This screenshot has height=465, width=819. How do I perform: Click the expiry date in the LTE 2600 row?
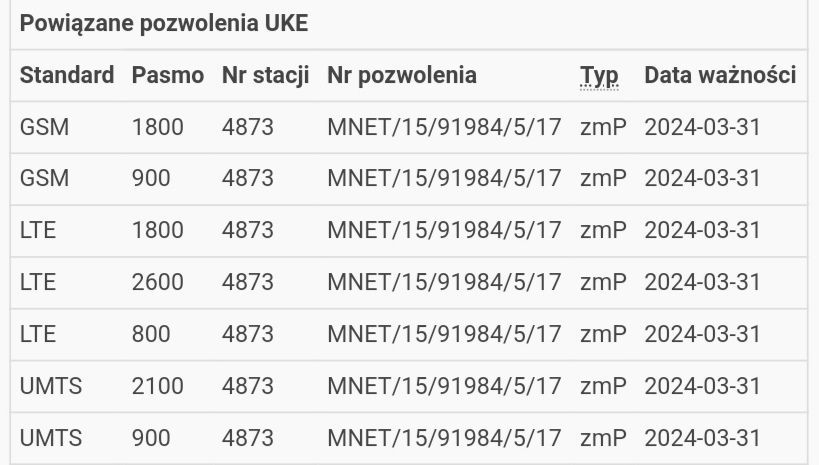[x=702, y=282]
